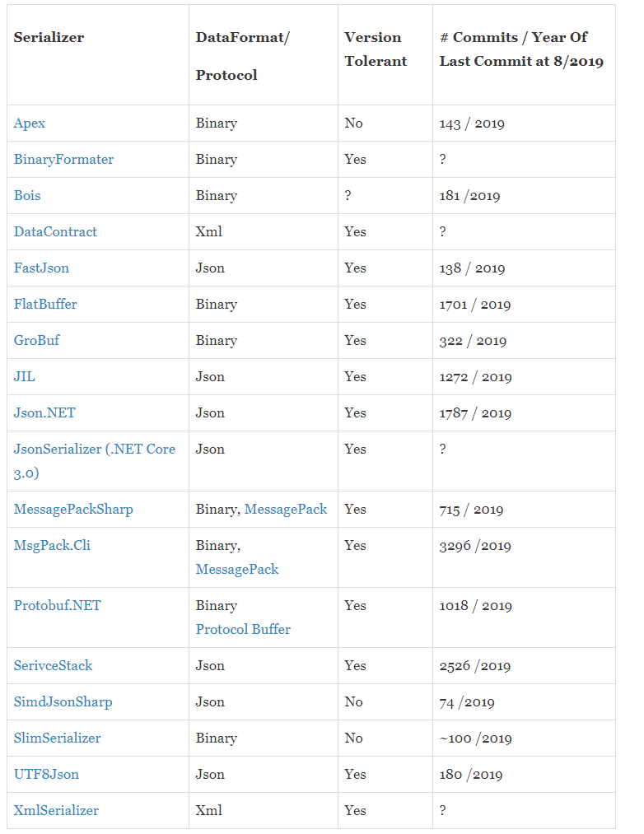644x834 pixels.
Task: Open the FastJson link
Action: [41, 268]
